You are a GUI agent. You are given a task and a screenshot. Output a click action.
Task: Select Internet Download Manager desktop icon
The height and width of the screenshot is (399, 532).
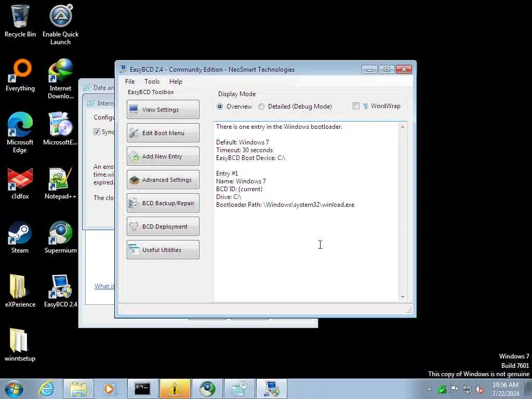tap(60, 79)
